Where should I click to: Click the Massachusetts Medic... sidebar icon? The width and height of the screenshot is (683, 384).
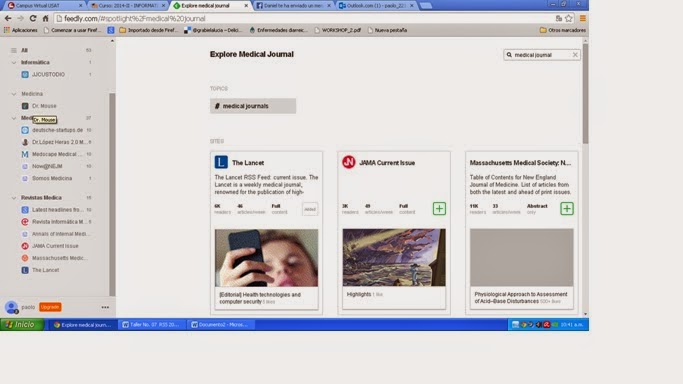pos(25,258)
